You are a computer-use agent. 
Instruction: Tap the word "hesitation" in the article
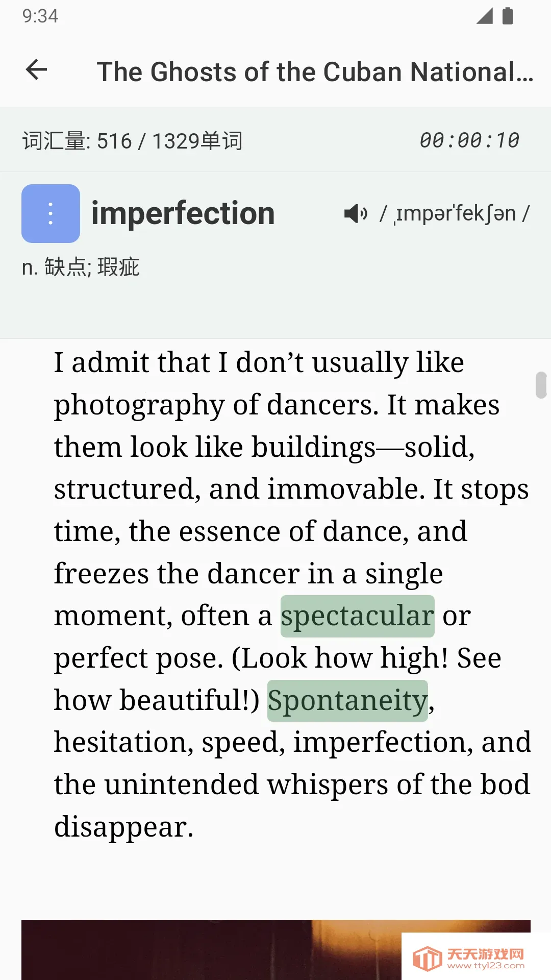click(123, 743)
